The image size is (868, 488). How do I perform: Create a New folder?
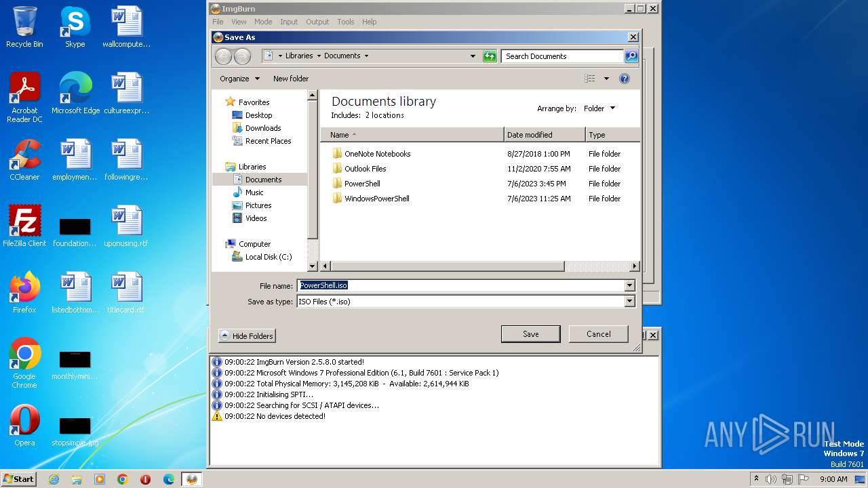click(291, 79)
